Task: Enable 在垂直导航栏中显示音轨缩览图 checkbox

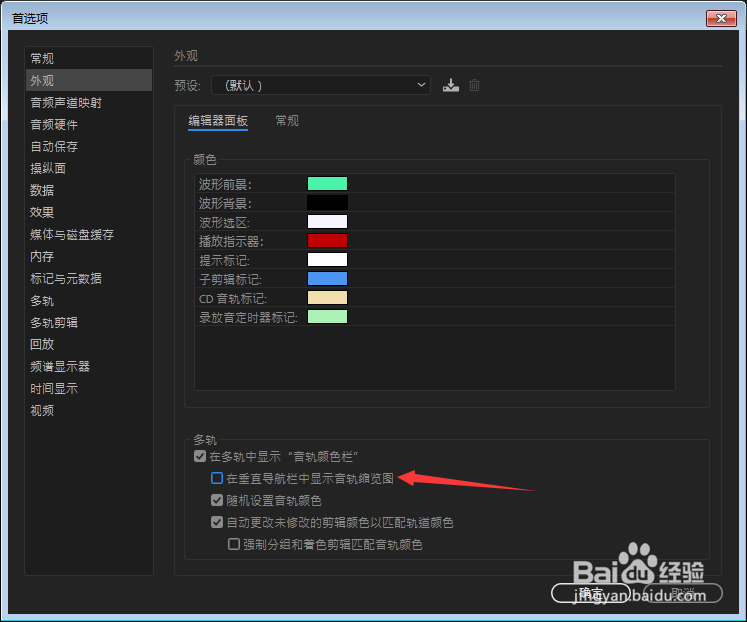Action: tap(217, 478)
